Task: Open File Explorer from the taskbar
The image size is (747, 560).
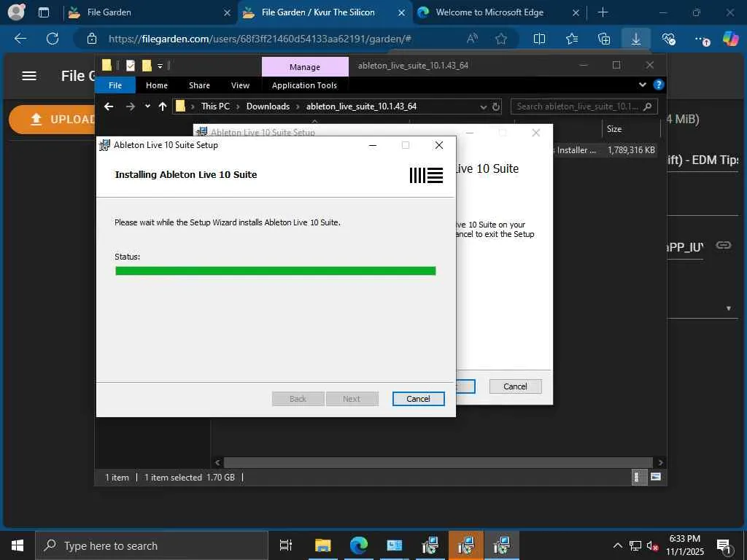Action: tap(323, 545)
